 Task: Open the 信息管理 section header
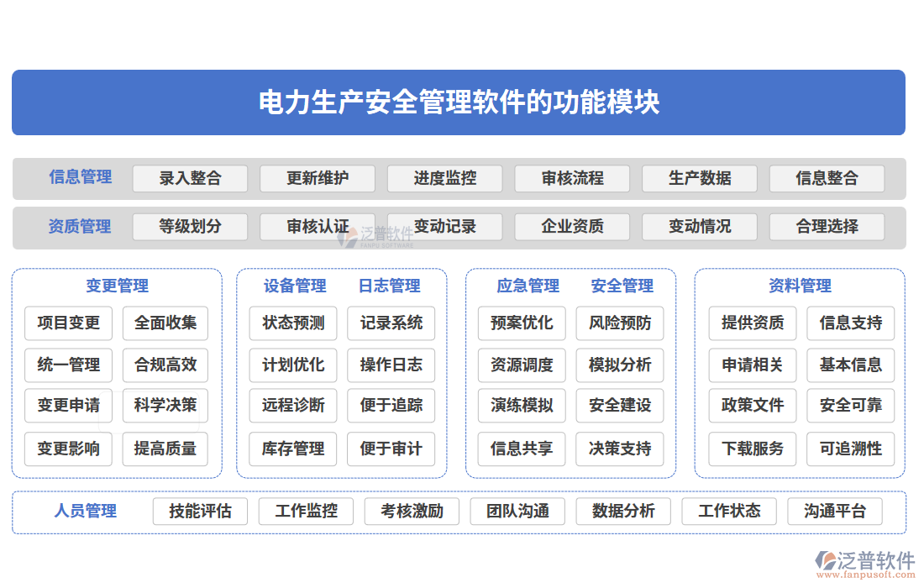pos(81,178)
